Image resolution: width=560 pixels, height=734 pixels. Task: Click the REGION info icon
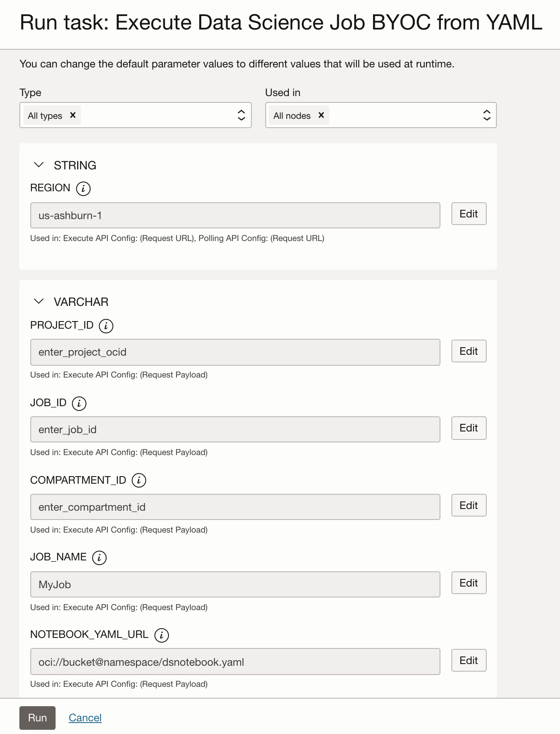coord(83,188)
